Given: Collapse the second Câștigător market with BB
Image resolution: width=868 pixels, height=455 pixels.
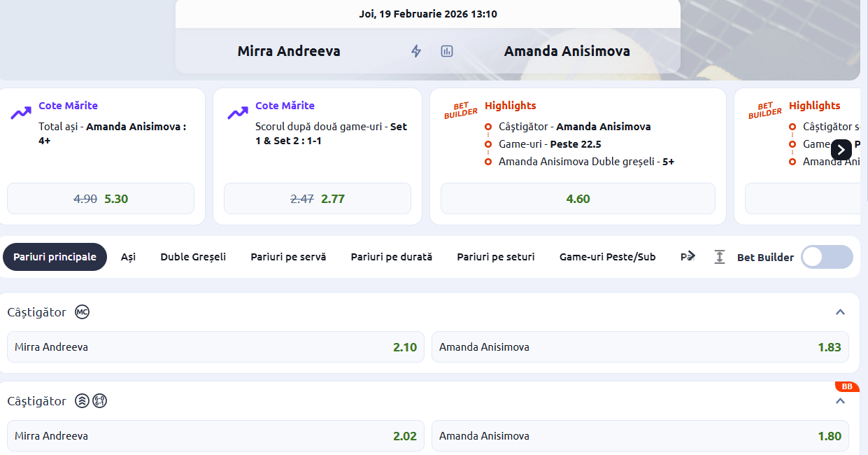Looking at the screenshot, I should (x=840, y=401).
